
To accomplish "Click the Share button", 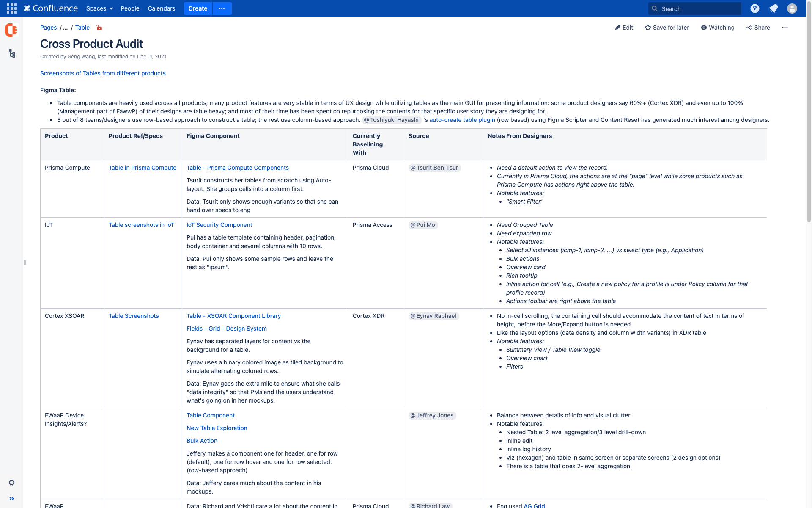I will (x=758, y=28).
